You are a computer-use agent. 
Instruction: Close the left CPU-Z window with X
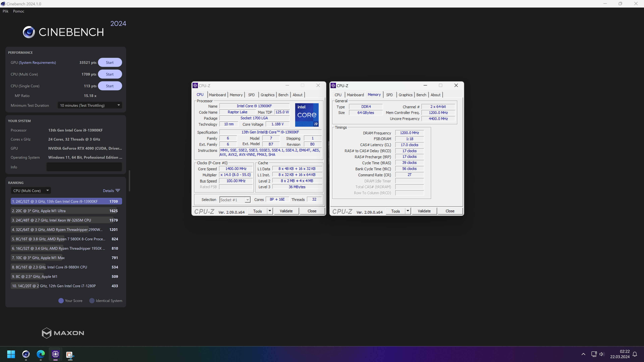point(318,85)
